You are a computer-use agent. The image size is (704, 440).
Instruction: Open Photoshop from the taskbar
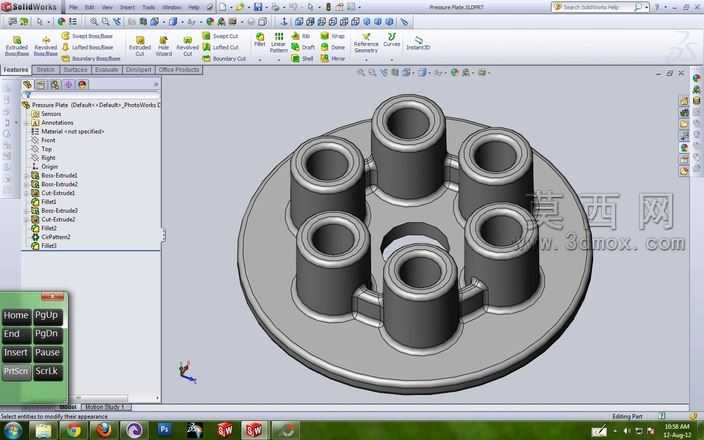164,430
